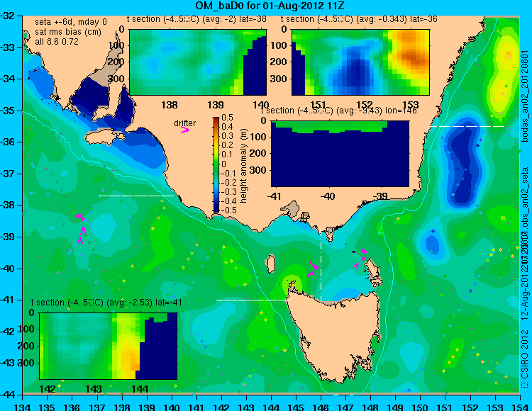This screenshot has width=532, height=411.
Task: Click the "-40" axis label in lon=146 inset
Action: coord(328,196)
